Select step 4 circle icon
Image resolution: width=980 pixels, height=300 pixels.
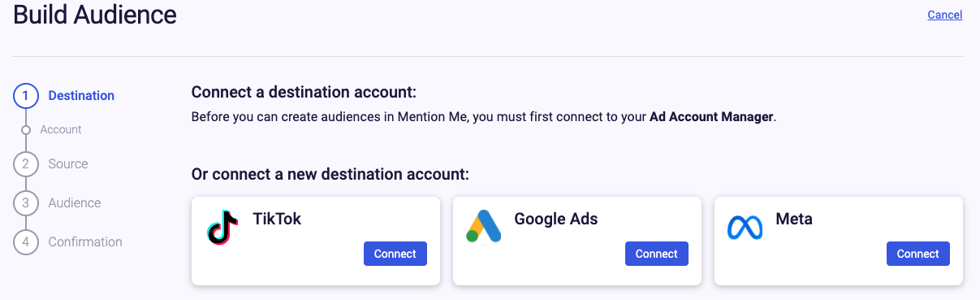pyautogui.click(x=26, y=242)
